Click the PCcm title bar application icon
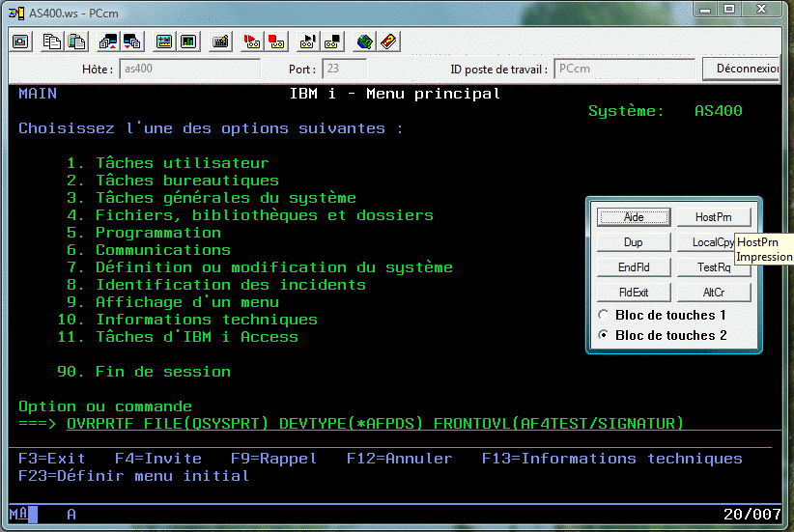 click(x=16, y=14)
